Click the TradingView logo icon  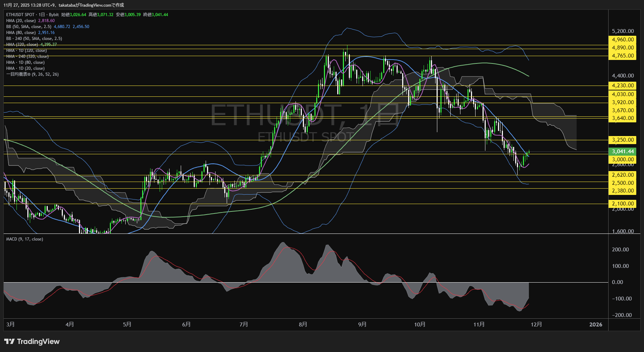9,341
